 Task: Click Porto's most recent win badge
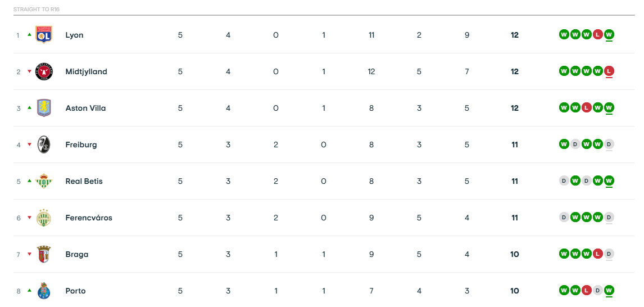pyautogui.click(x=609, y=291)
